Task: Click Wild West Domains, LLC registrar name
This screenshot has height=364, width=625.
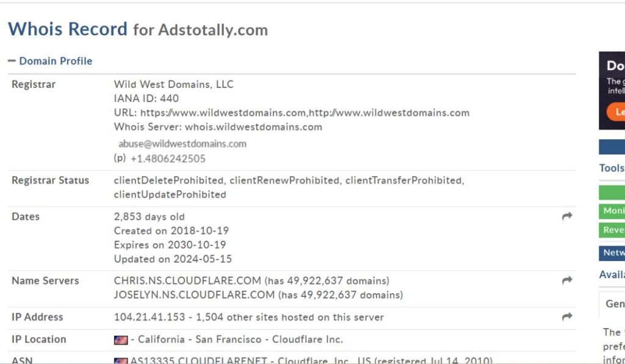Action: 173,84
